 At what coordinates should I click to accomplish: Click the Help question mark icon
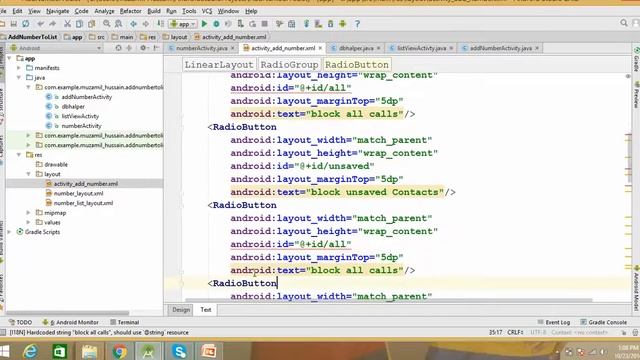[x=357, y=24]
